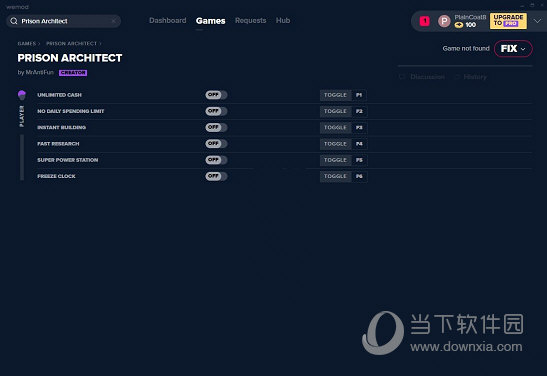The height and width of the screenshot is (376, 547).
Task: Open the Discussion tab
Action: click(427, 77)
